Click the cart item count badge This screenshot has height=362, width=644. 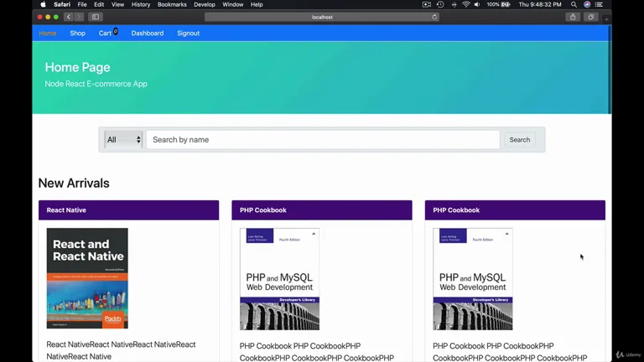click(x=116, y=31)
